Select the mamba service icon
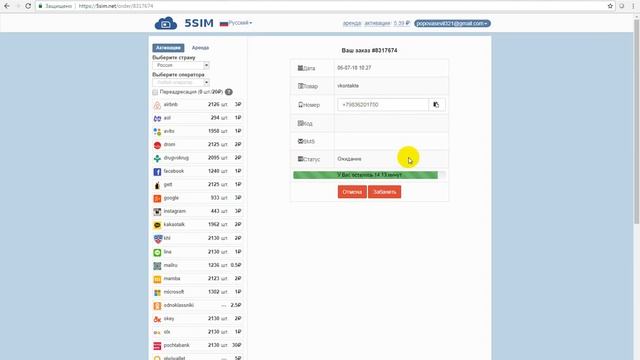The height and width of the screenshot is (360, 640). click(157, 279)
